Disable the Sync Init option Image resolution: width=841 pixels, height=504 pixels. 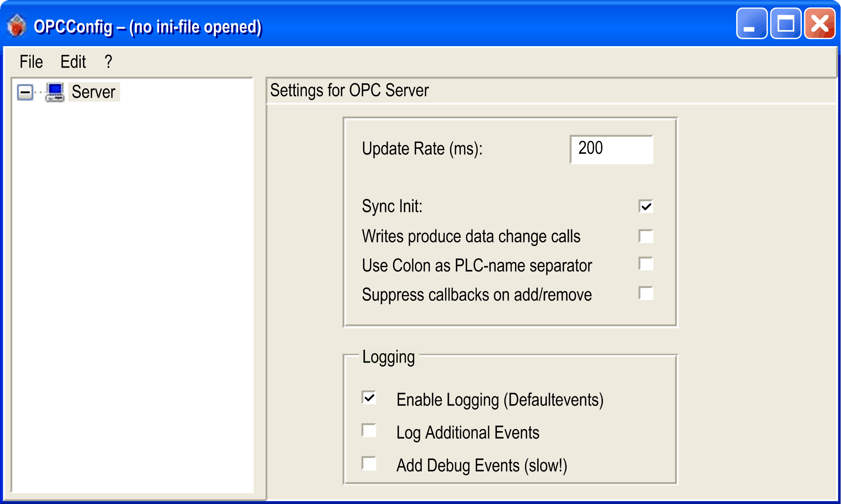[x=645, y=206]
